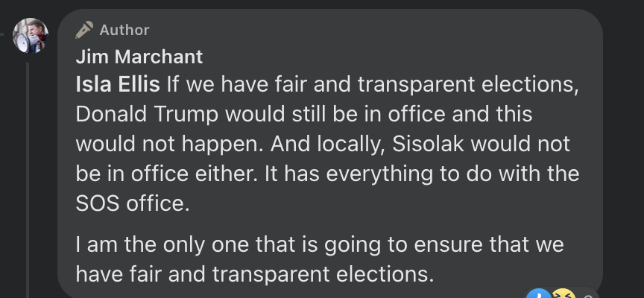Click the megaphone in the profile photo
Viewport: 644px width, 298px height.
23,42
